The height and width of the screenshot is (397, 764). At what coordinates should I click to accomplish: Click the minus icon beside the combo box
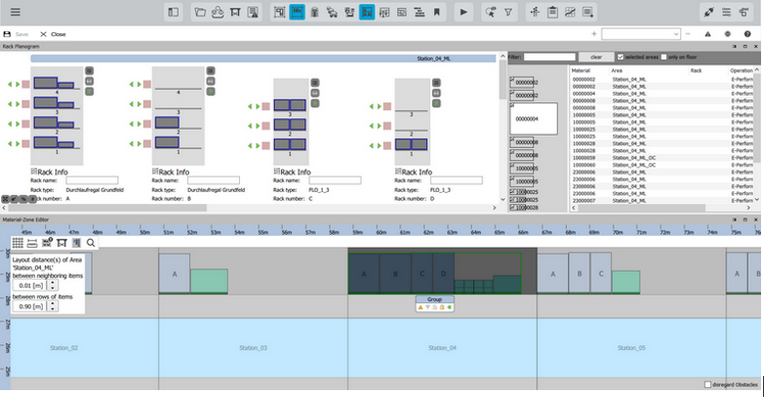(x=688, y=34)
